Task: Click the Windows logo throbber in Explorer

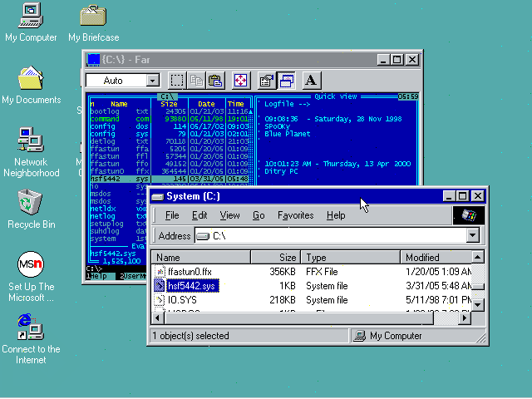Action: pyautogui.click(x=469, y=215)
